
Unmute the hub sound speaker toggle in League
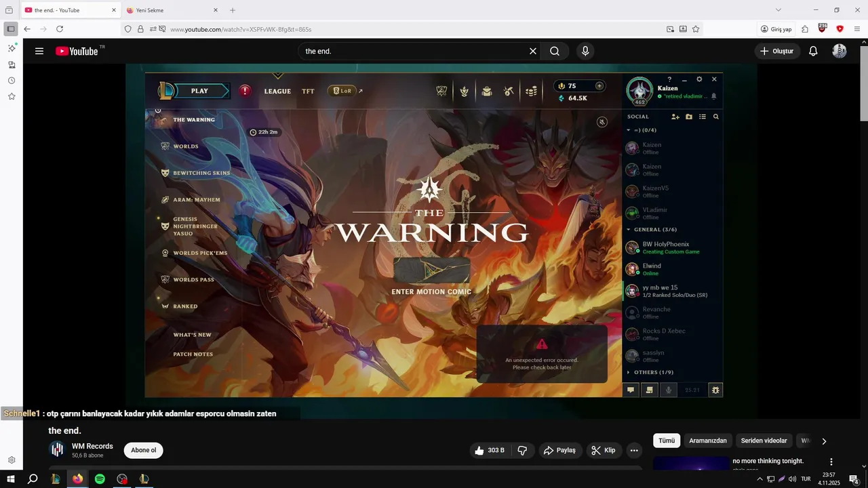[601, 122]
